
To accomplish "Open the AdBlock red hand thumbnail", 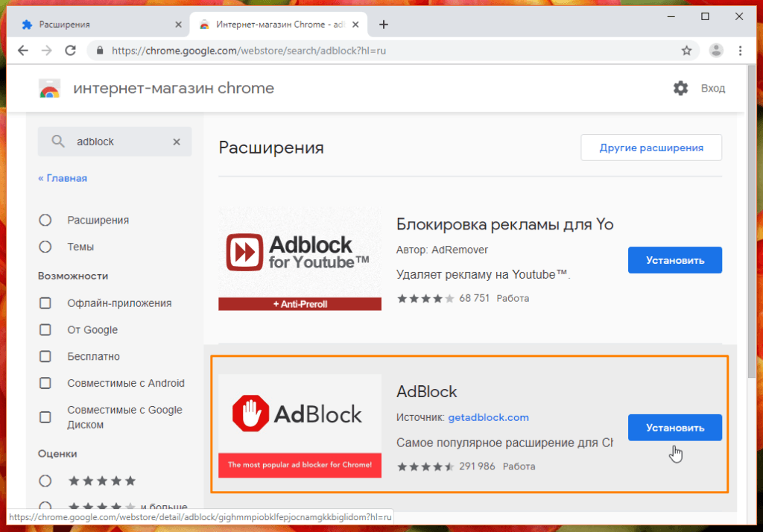I will click(x=300, y=426).
